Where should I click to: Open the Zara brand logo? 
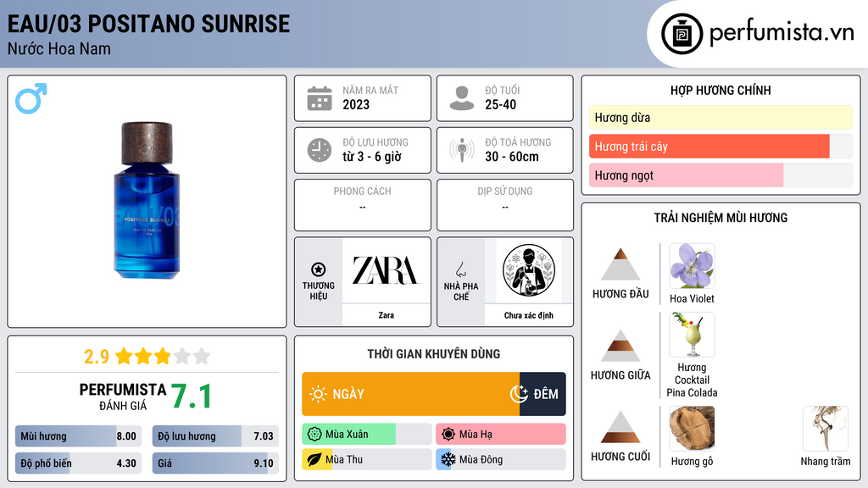coord(386,270)
